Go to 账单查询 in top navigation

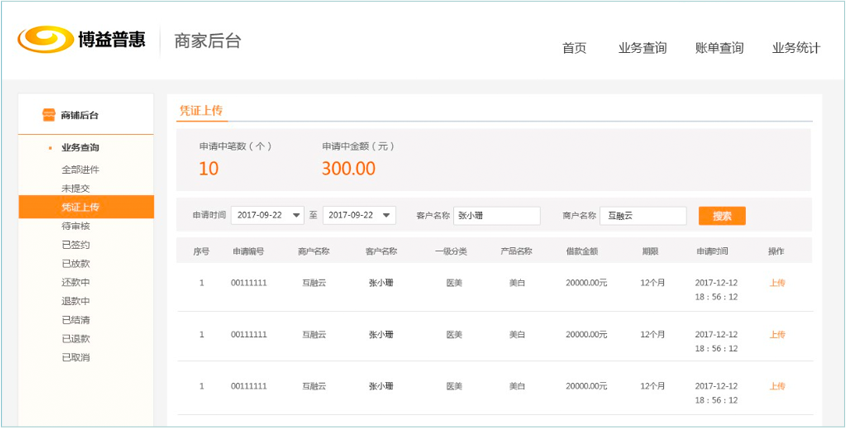click(719, 48)
